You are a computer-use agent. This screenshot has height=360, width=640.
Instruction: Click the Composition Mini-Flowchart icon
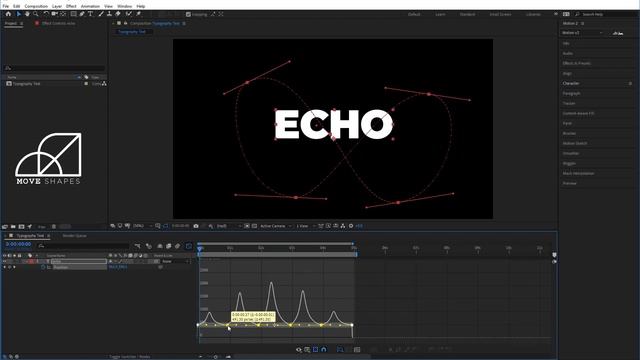138,246
